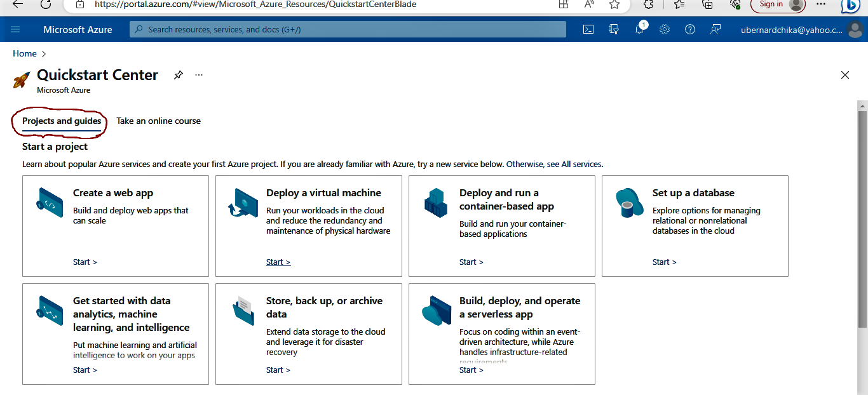The image size is (868, 395).
Task: Click the Deploy a virtual machine icon
Action: tap(243, 203)
